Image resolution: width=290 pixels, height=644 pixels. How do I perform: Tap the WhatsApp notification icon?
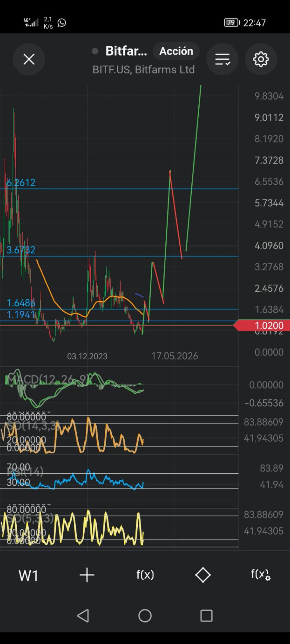tap(62, 23)
